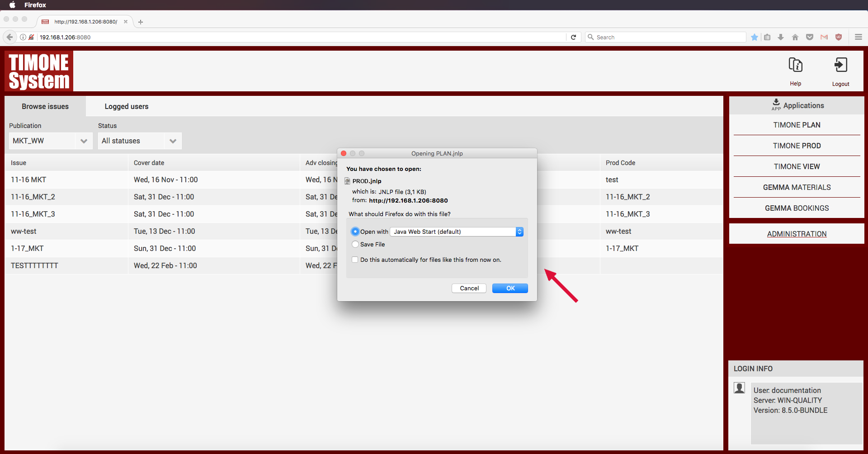Open the downloads arrow icon

click(781, 37)
